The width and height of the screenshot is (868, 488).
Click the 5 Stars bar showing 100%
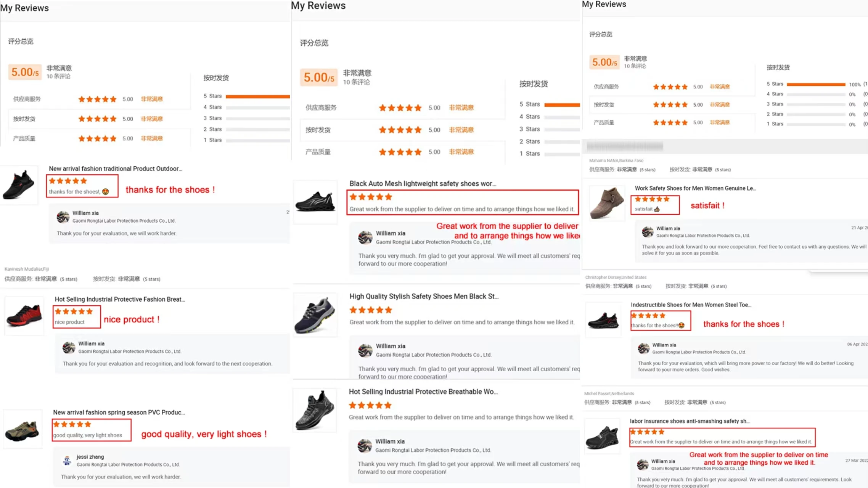[816, 84]
